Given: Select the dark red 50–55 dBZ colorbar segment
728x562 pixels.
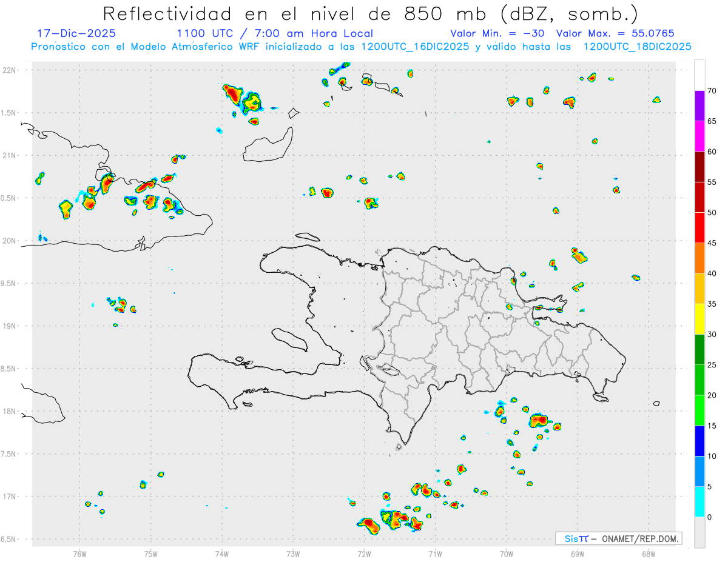Looking at the screenshot, I should click(699, 198).
